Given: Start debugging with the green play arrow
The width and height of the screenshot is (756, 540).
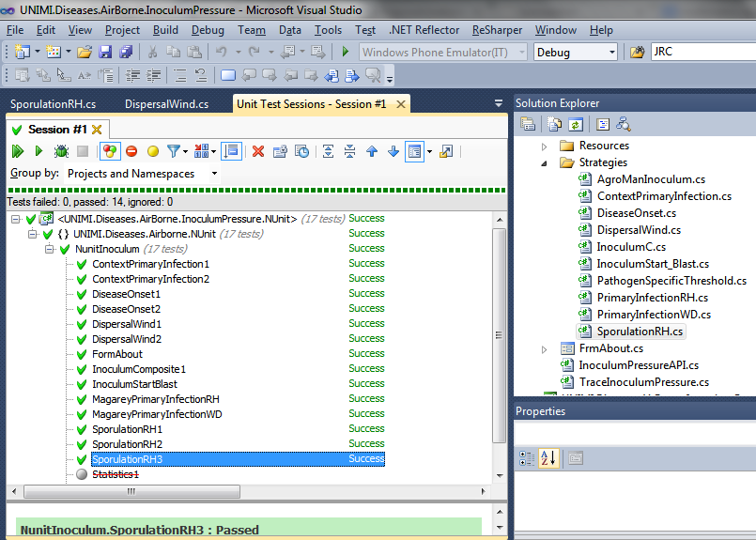Looking at the screenshot, I should coord(346,52).
